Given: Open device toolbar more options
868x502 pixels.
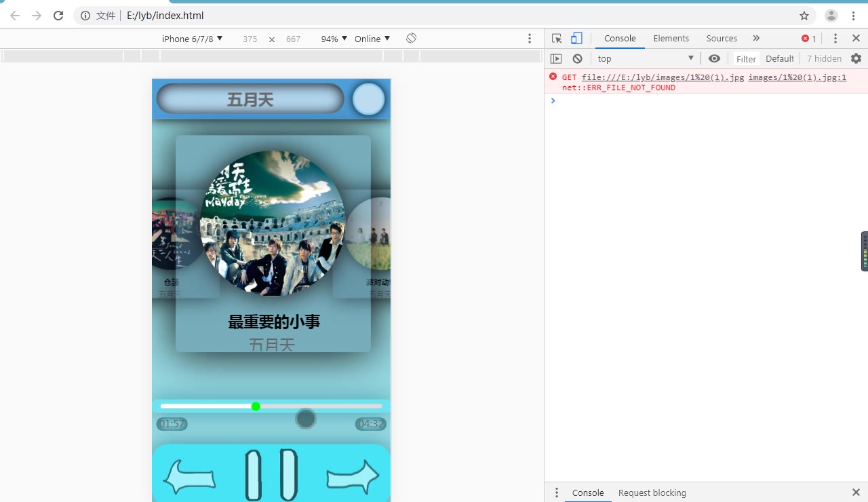Looking at the screenshot, I should [x=530, y=39].
